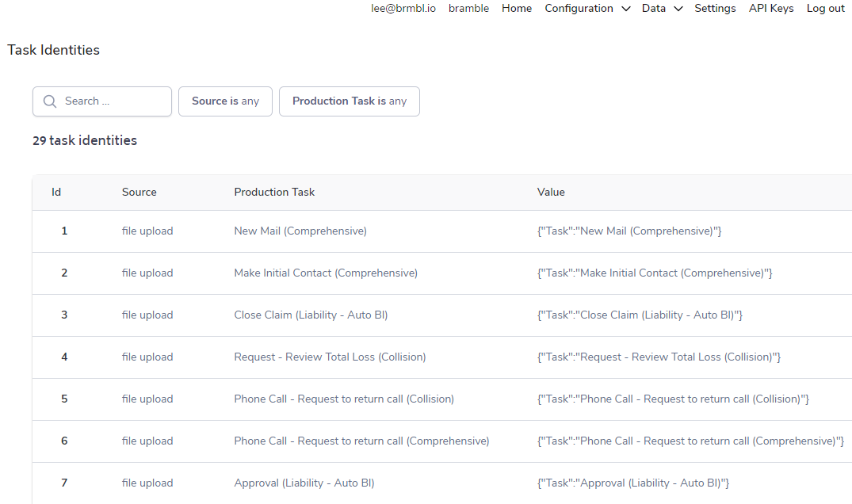Open the Settings page
Screen dimensions: 852x504
click(x=715, y=9)
